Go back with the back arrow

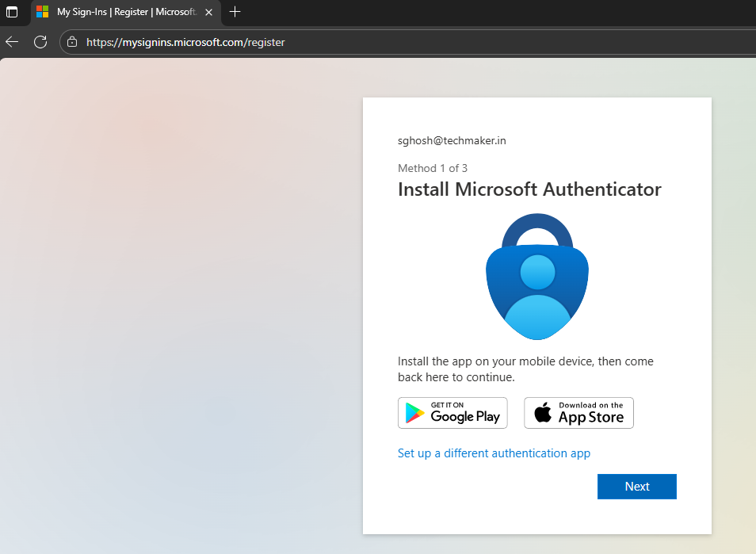point(12,42)
